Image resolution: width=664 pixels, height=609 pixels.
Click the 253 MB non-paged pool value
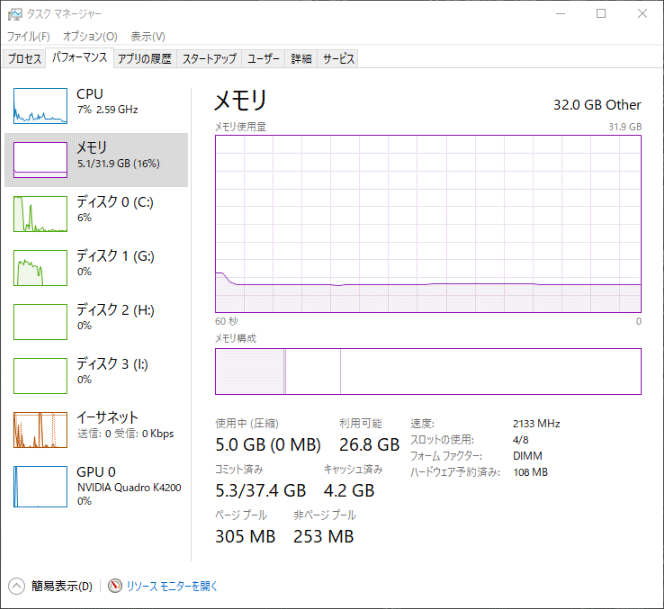pos(324,537)
